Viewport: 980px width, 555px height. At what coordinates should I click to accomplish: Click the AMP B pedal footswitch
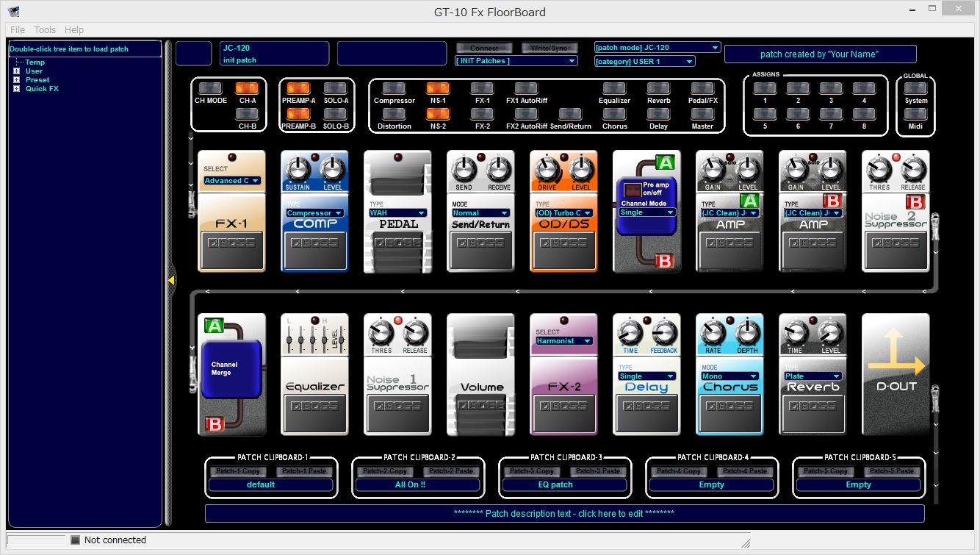pyautogui.click(x=813, y=250)
